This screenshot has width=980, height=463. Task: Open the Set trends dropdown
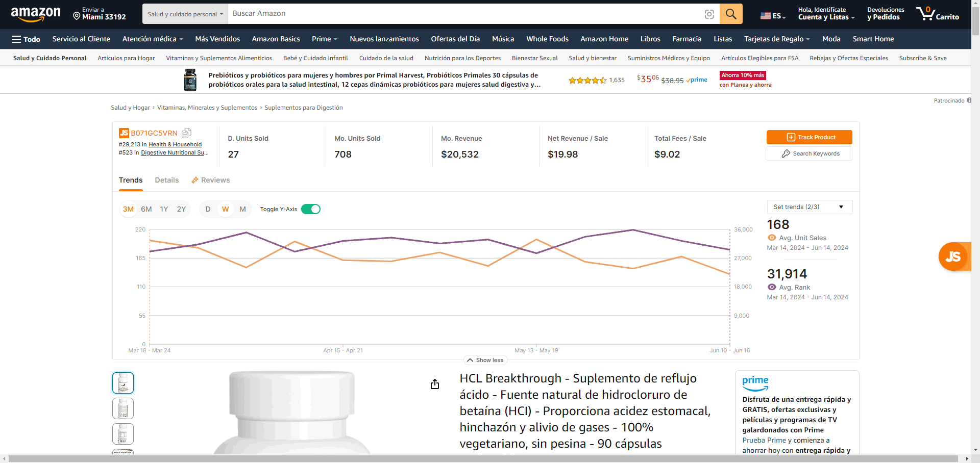pyautogui.click(x=810, y=207)
